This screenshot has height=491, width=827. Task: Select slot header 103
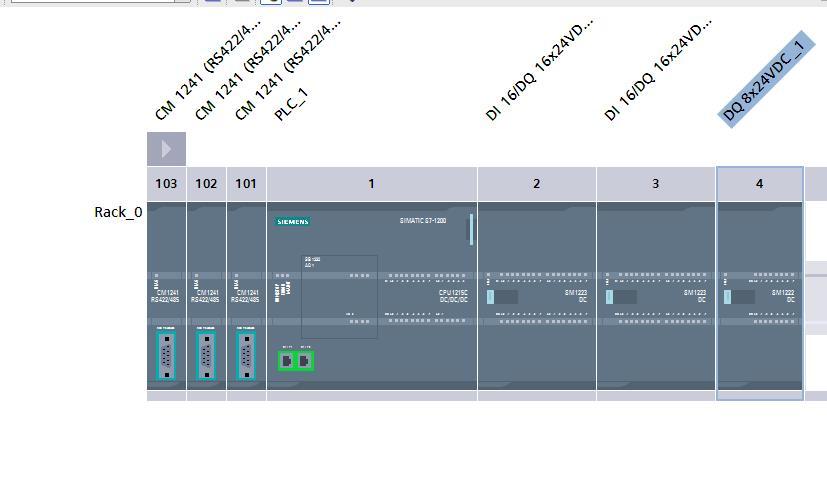tap(166, 184)
